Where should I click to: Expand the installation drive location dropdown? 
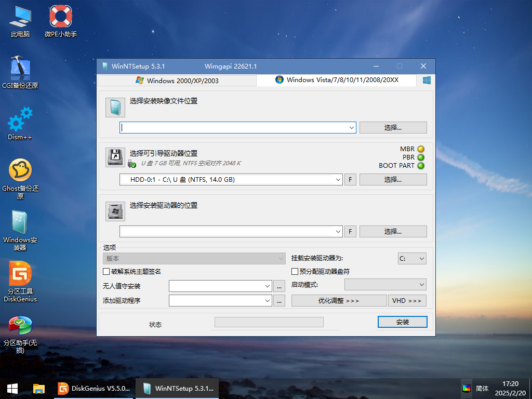click(338, 231)
